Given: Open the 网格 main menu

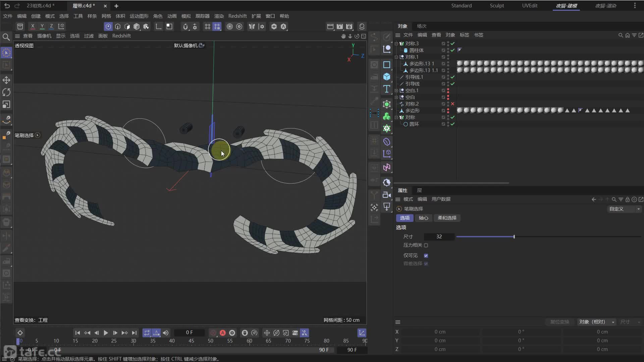Looking at the screenshot, I should pyautogui.click(x=106, y=16).
